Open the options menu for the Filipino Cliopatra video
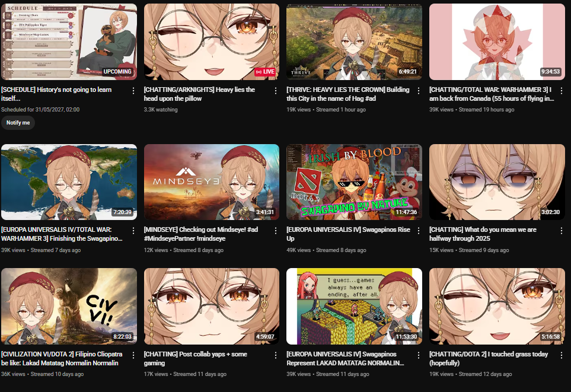The image size is (571, 392). point(133,355)
